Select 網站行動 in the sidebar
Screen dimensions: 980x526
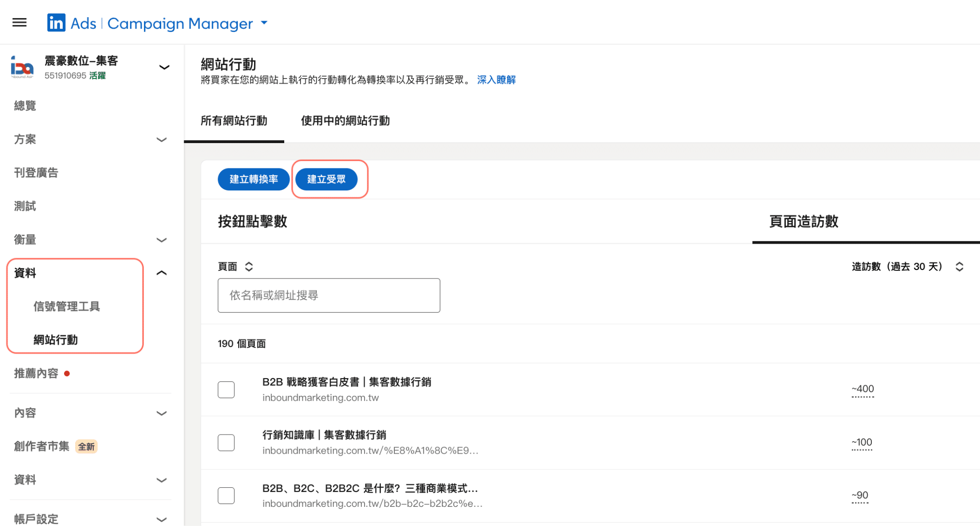(x=56, y=340)
